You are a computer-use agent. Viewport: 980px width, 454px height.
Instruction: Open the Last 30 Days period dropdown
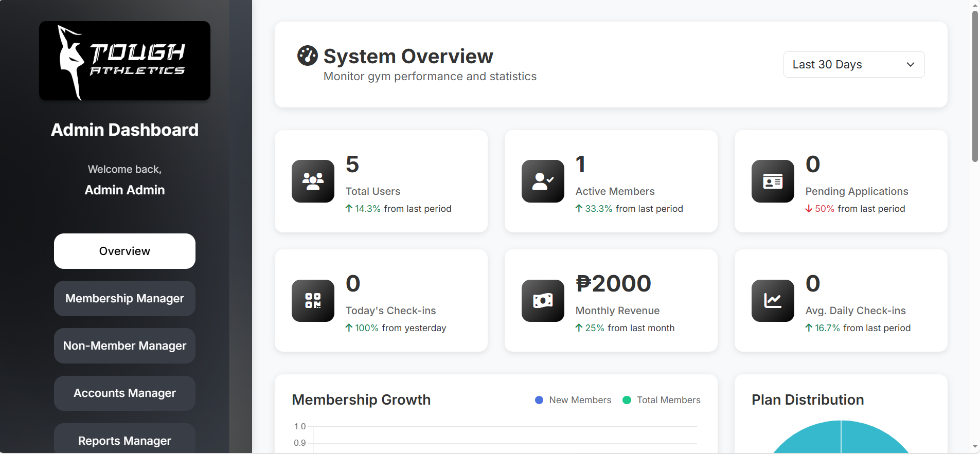[x=854, y=64]
